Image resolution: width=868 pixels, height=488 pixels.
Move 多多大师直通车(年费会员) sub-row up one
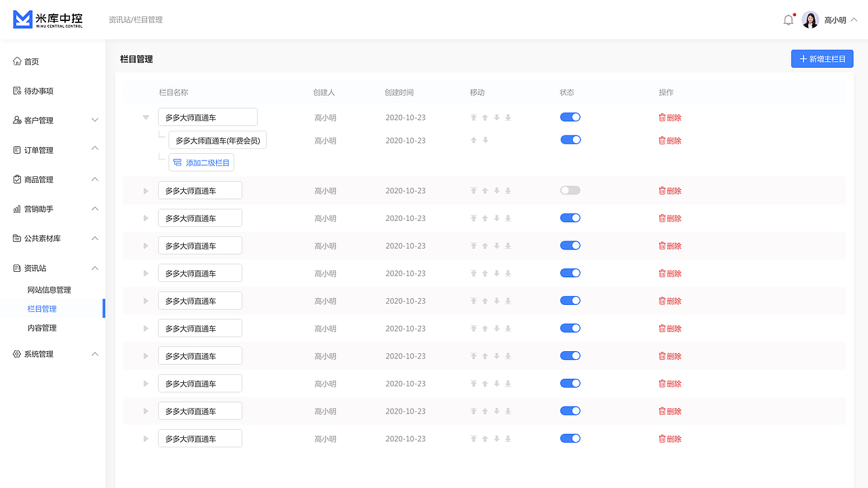[474, 141]
